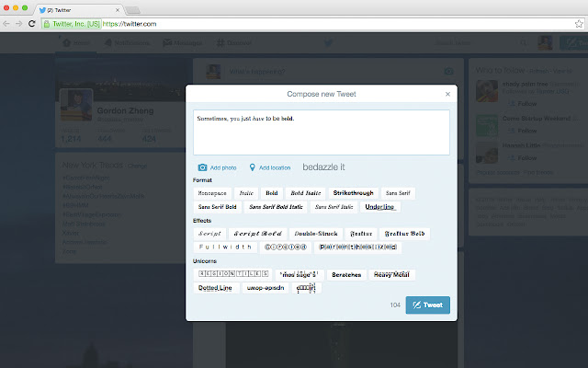This screenshot has height=368, width=588.
Task: Click the browser address bar URL
Action: point(130,24)
